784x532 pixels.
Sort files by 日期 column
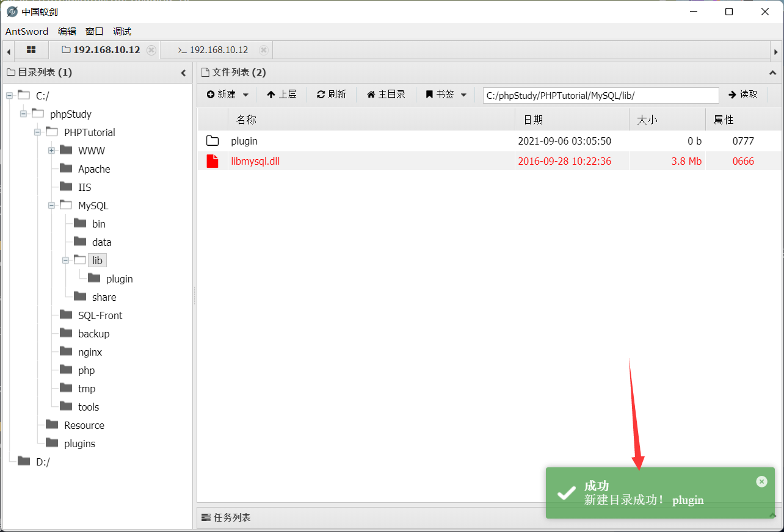click(x=572, y=120)
